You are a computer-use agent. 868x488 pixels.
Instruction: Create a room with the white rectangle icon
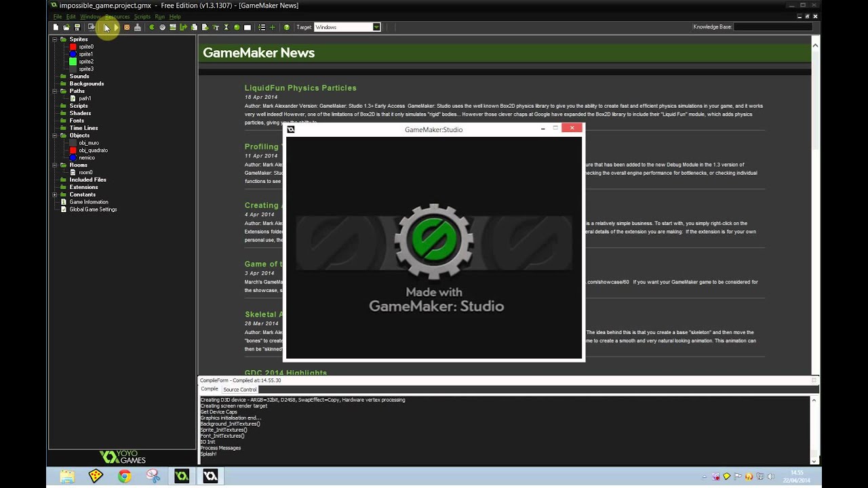point(248,27)
